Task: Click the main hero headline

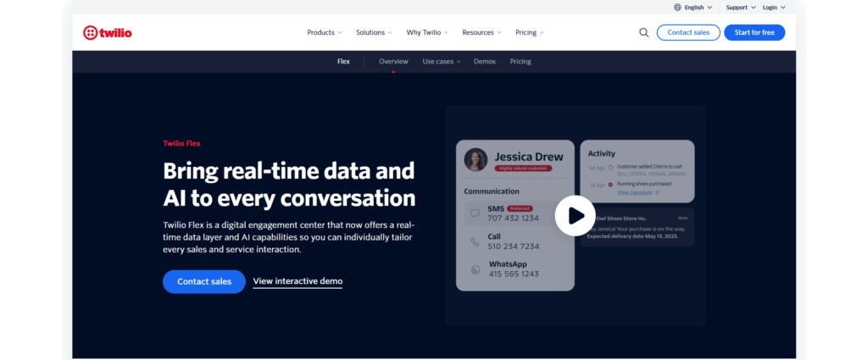Action: tap(289, 184)
